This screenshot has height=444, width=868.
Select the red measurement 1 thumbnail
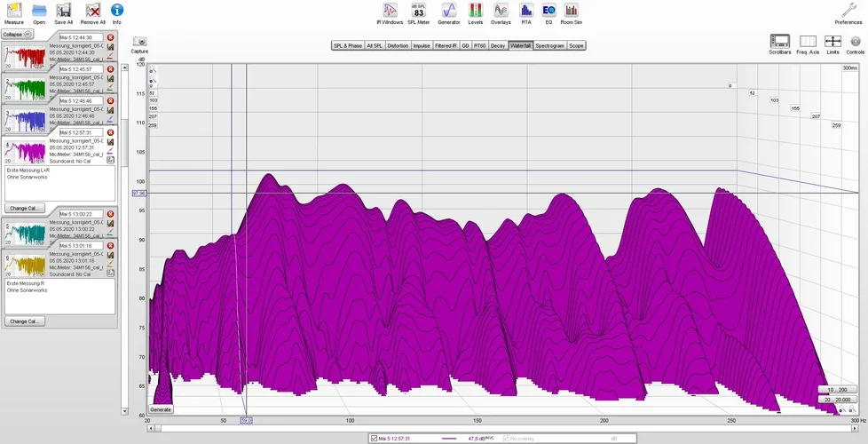pos(25,58)
